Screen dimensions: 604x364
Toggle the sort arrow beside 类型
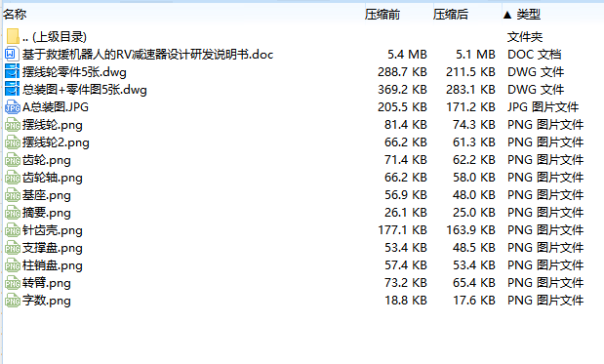pyautogui.click(x=507, y=15)
